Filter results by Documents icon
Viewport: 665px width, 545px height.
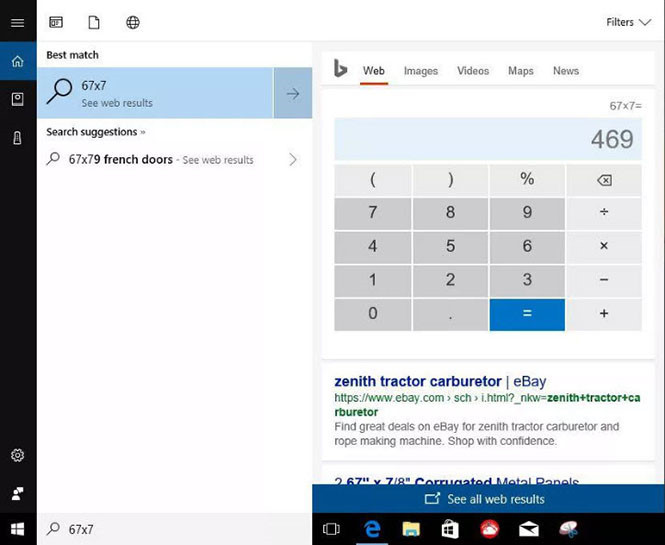[94, 22]
